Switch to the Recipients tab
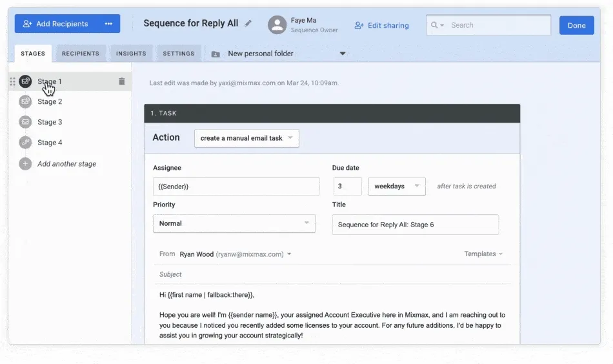Screen dimensions: 613x364 81,54
